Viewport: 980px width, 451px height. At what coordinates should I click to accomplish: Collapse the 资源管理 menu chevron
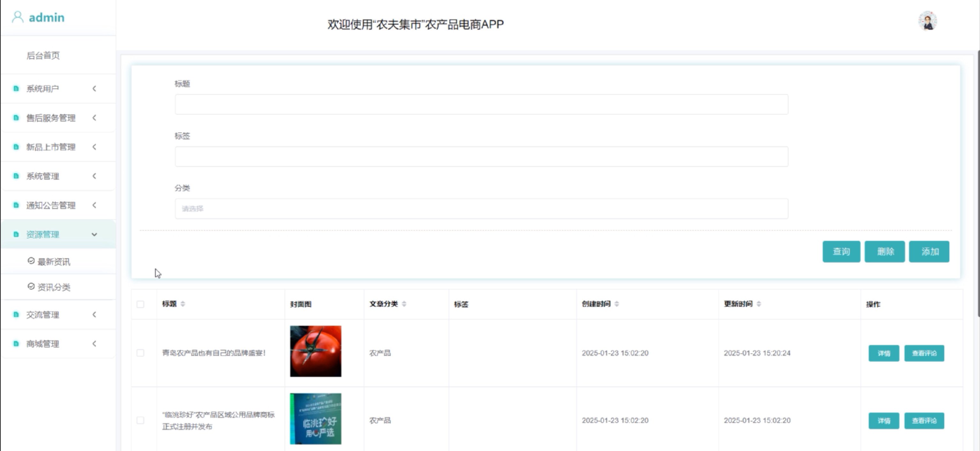point(94,234)
